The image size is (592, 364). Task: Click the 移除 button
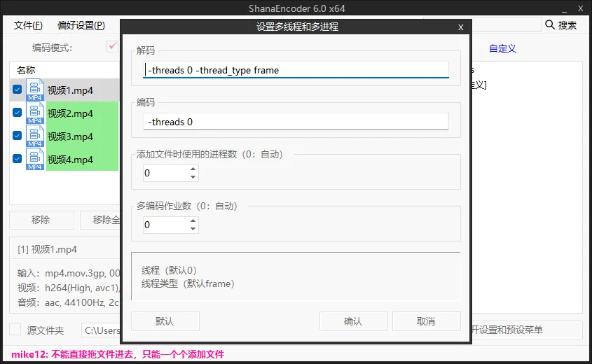(41, 220)
